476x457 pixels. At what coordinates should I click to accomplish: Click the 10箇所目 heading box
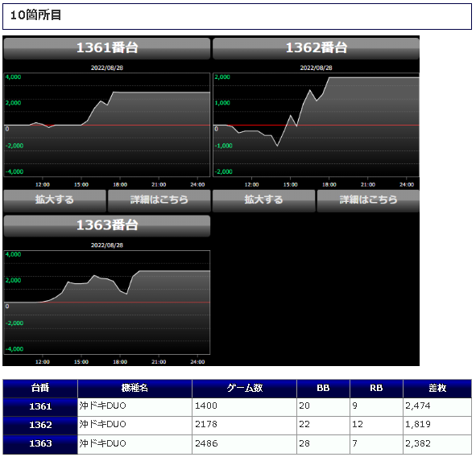coord(237,16)
